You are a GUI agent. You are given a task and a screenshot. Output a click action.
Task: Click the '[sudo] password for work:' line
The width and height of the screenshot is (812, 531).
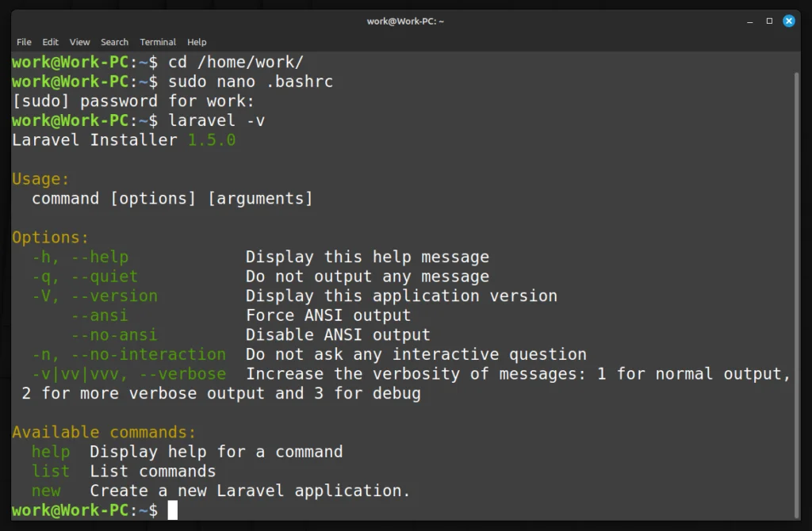pos(133,101)
